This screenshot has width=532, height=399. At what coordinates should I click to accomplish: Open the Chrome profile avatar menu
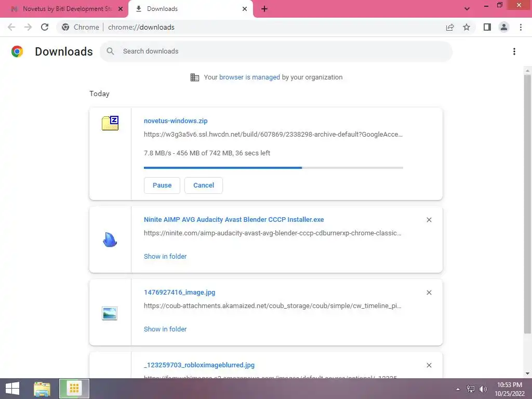(504, 27)
